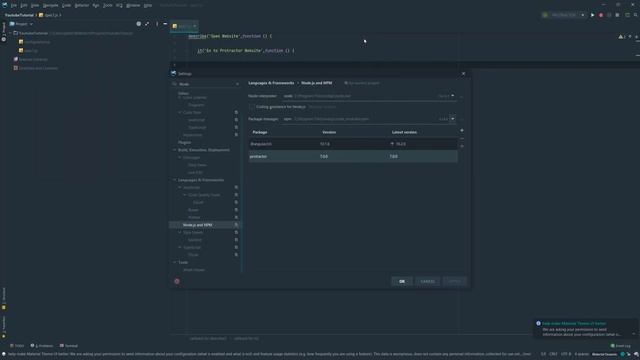Clear the Settings search field
Image resolution: width=640 pixels, height=360 pixels.
[x=237, y=84]
